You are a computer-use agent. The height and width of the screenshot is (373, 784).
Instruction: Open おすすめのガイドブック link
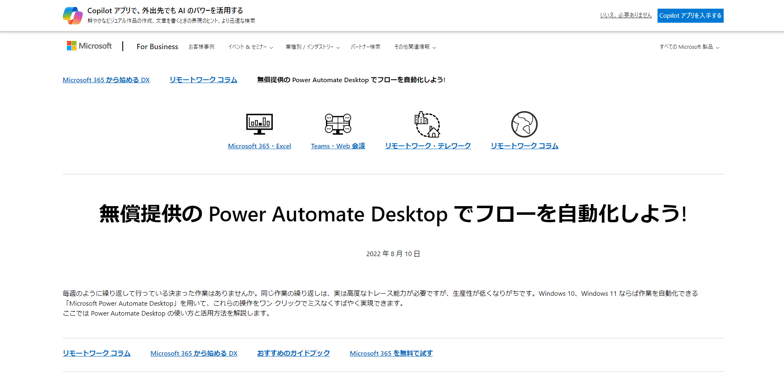[294, 353]
